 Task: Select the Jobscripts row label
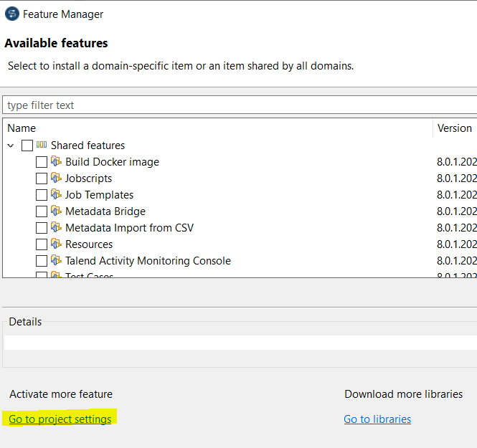click(x=88, y=178)
